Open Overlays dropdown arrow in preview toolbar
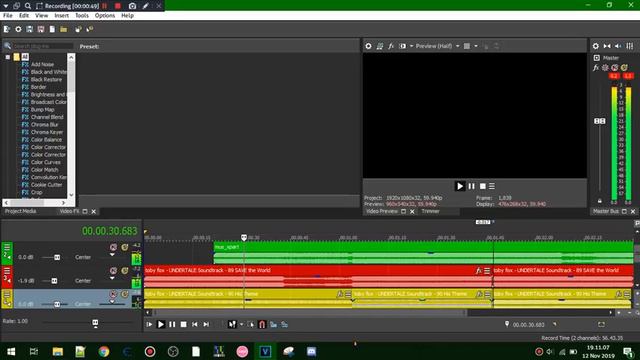 [x=476, y=46]
